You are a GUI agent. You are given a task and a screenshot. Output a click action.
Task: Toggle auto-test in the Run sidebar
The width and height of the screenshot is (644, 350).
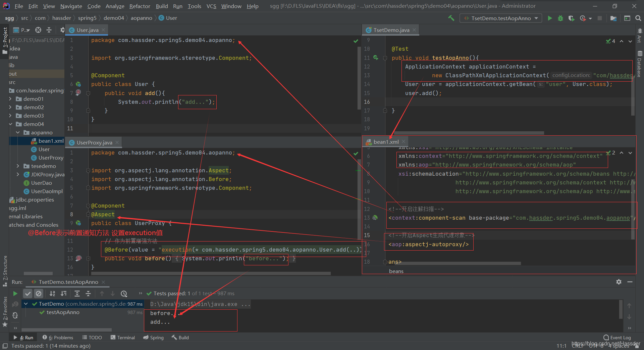15,315
